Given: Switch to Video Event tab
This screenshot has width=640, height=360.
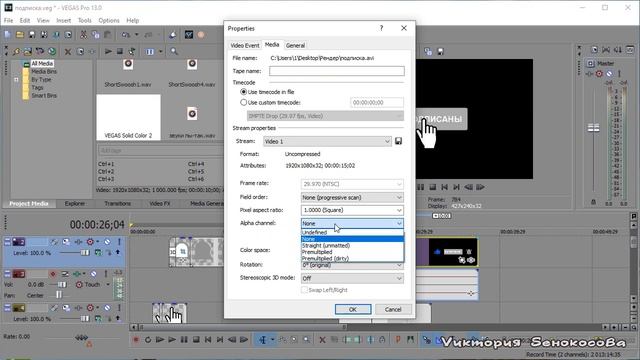Looking at the screenshot, I should click(244, 45).
